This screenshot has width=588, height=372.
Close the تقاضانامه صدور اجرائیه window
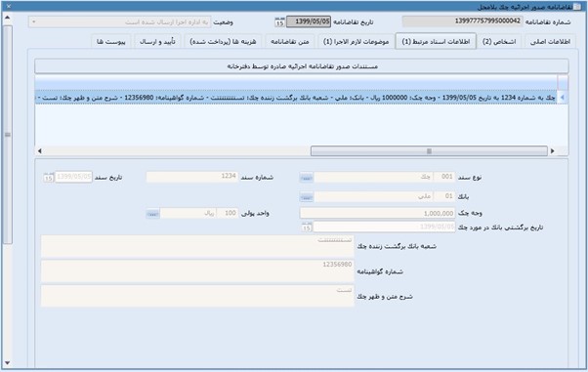point(8,7)
